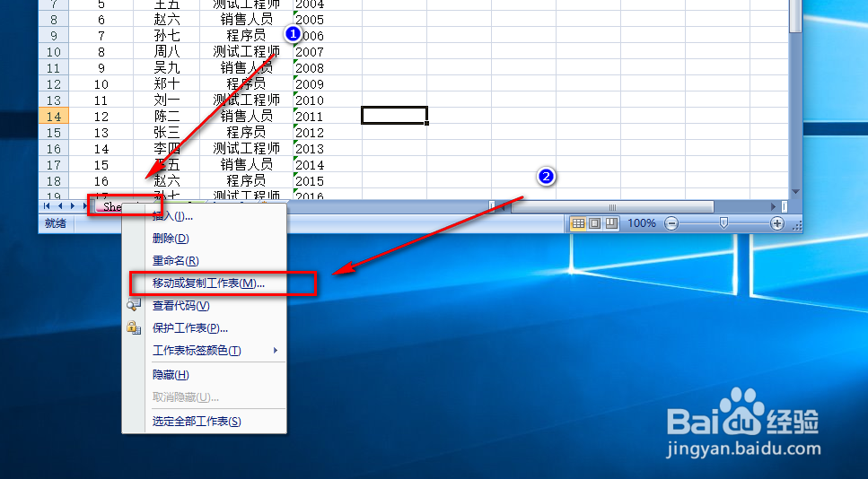Viewport: 868px width, 479px height.
Task: Select row header 8
Action: tap(54, 20)
